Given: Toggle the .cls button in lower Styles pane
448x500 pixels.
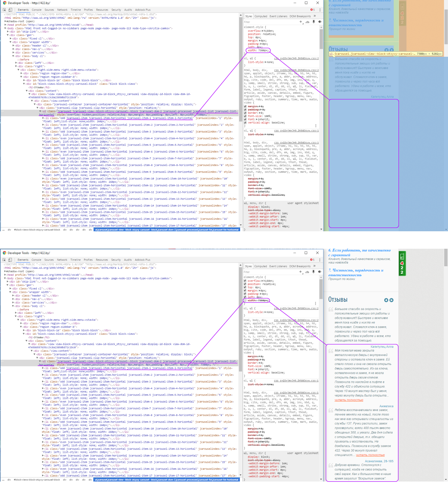Looking at the screenshot, I should [x=307, y=272].
